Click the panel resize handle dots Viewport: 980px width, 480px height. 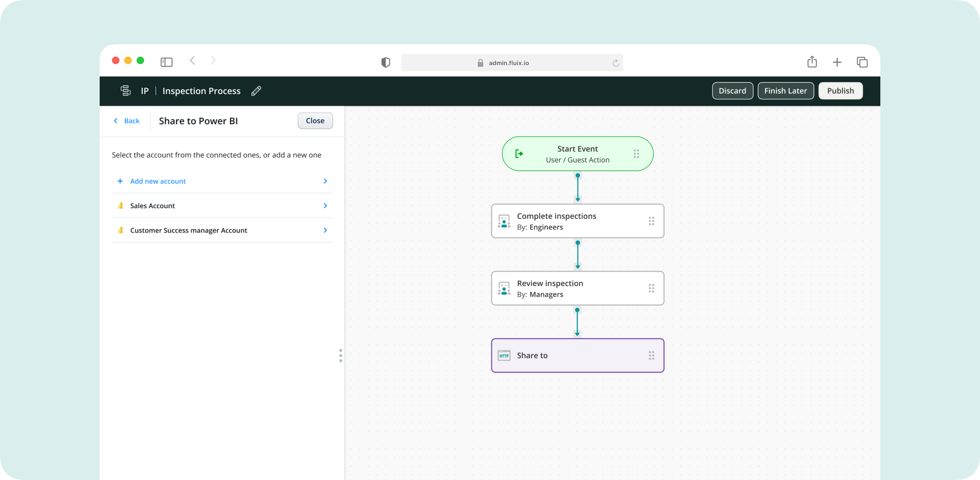[x=341, y=355]
